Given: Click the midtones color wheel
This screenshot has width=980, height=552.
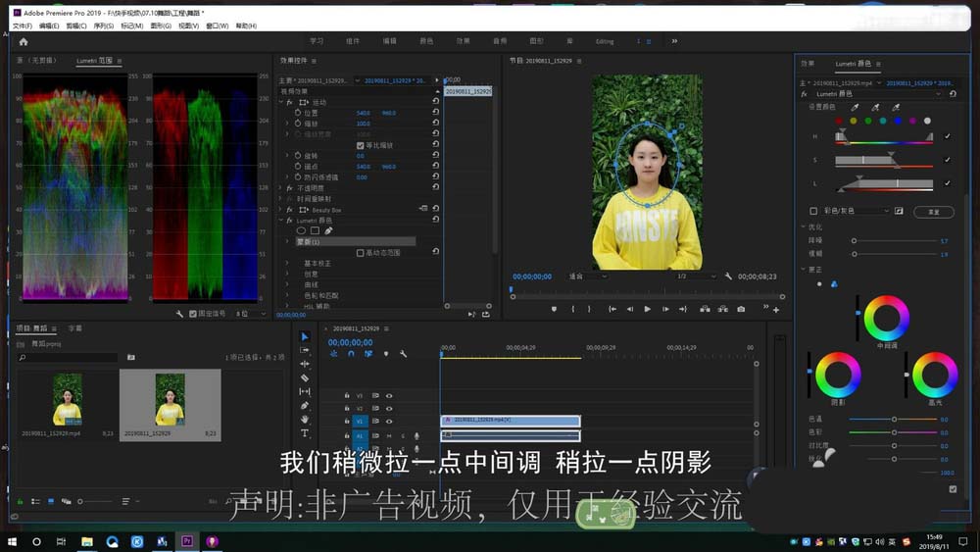Looking at the screenshot, I should [x=886, y=319].
